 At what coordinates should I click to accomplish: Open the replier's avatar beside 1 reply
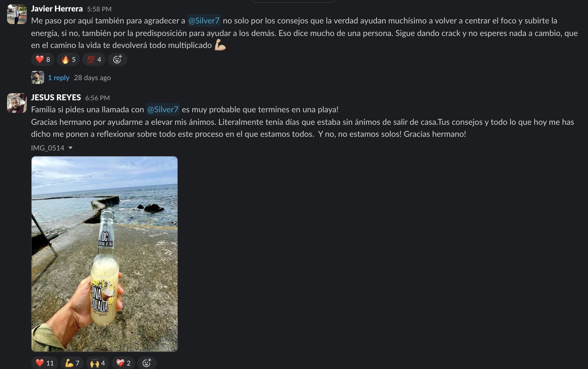pyautogui.click(x=38, y=77)
